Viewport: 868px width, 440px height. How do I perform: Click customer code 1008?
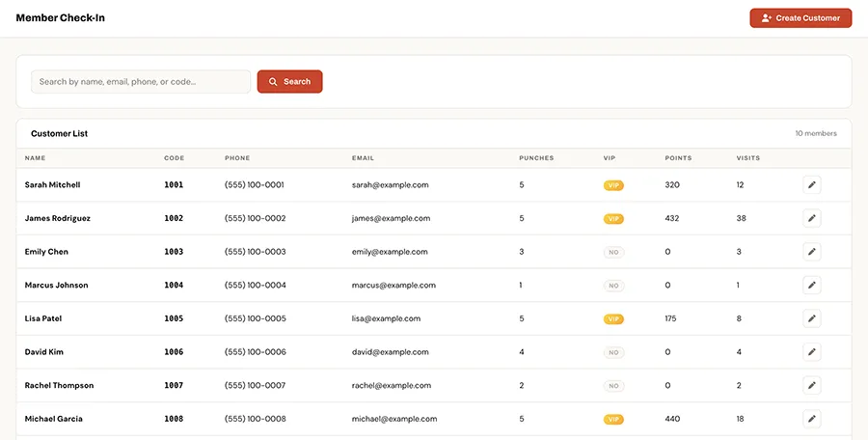[174, 419]
